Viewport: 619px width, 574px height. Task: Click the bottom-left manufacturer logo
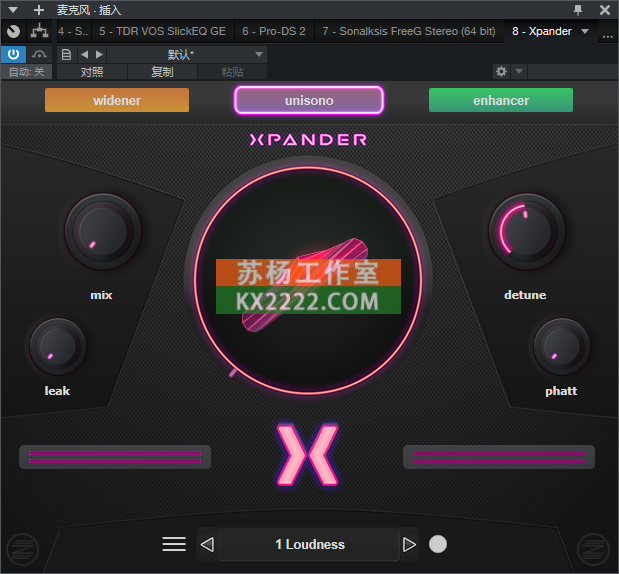point(23,549)
